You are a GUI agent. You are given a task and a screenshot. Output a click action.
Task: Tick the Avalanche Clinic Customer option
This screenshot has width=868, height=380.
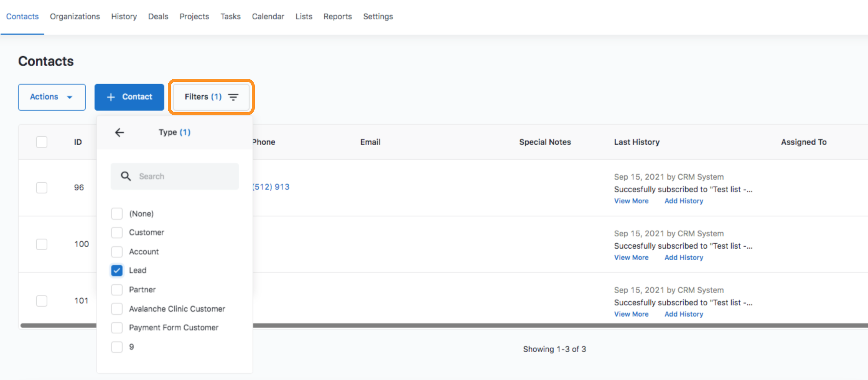tap(117, 308)
